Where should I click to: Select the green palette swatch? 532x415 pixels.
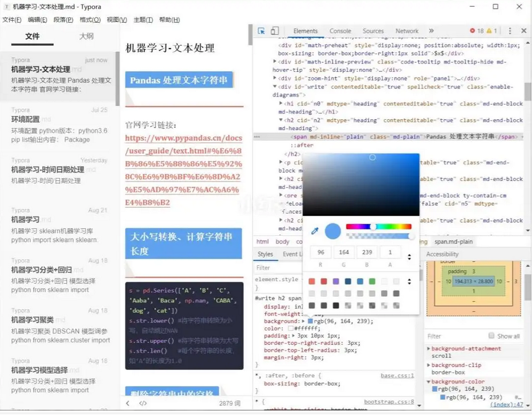click(x=372, y=281)
